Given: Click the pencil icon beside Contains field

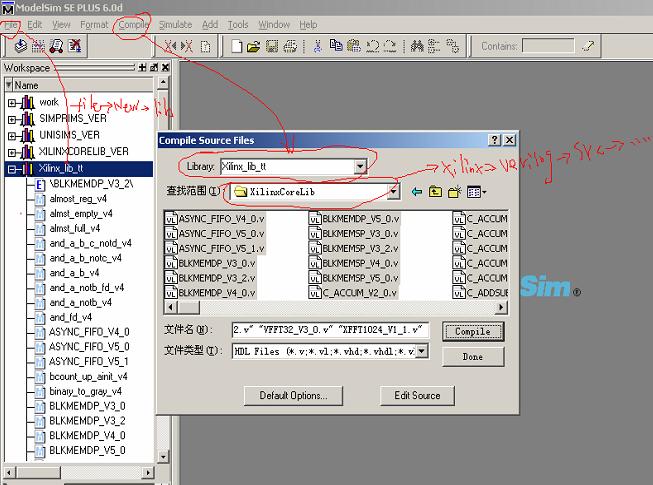Looking at the screenshot, I should click(x=588, y=46).
